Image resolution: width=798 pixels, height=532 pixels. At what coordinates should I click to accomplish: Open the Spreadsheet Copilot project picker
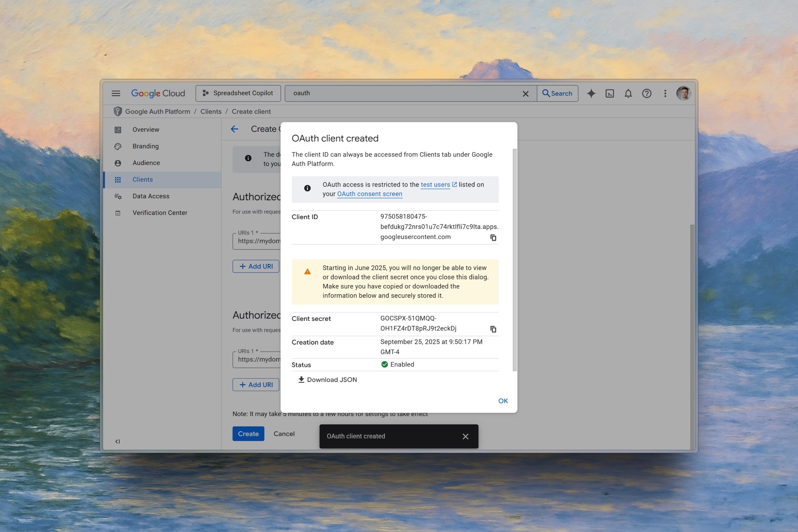tap(238, 94)
